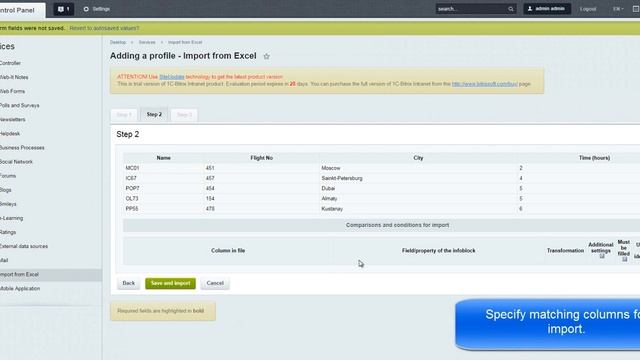Go to Desktop breadcrumb
The height and width of the screenshot is (360, 640).
[x=118, y=42]
